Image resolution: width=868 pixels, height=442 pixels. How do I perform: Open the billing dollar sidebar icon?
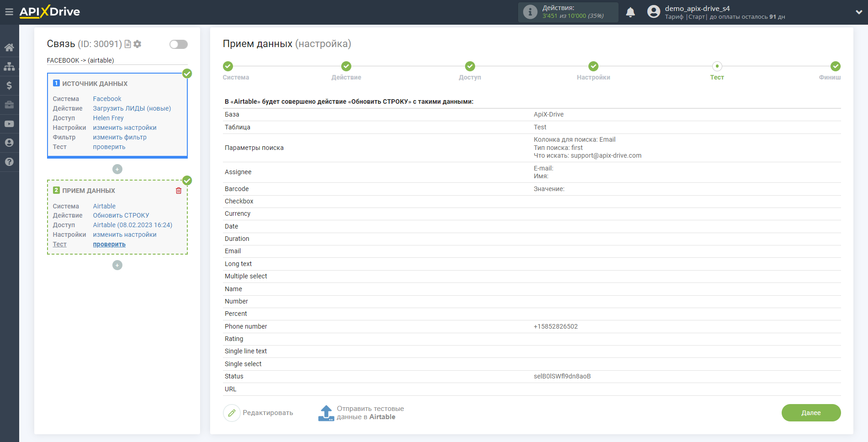point(9,85)
